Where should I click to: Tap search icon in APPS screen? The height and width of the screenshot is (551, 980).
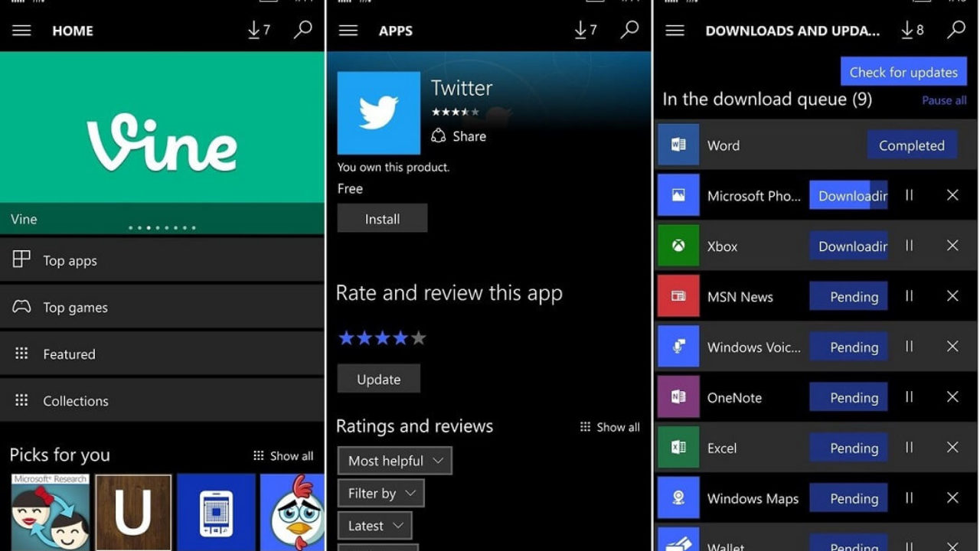tap(629, 30)
